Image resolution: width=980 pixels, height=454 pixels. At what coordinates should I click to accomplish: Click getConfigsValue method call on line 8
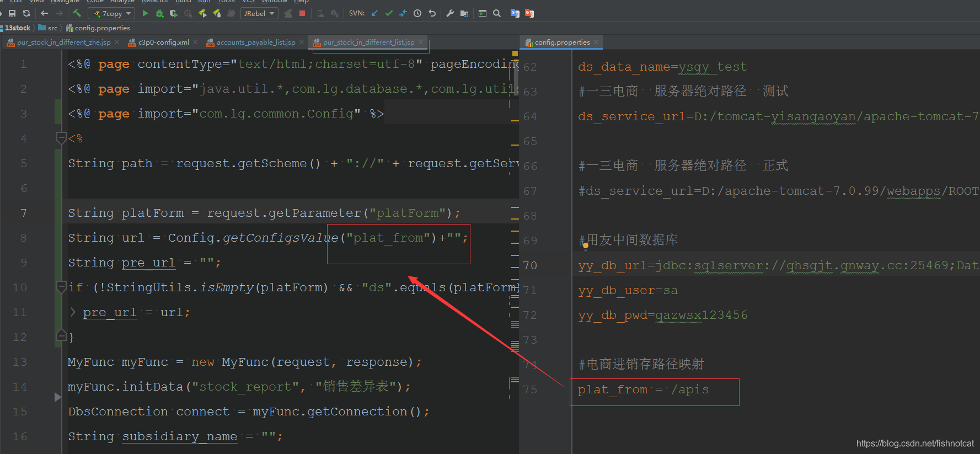(280, 238)
